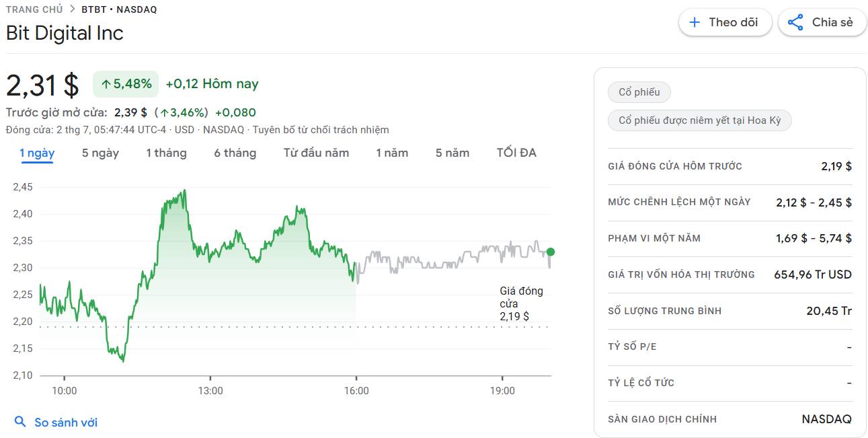The height and width of the screenshot is (438, 868).
Task: Click the green end-point dot on the chart
Action: click(x=551, y=252)
